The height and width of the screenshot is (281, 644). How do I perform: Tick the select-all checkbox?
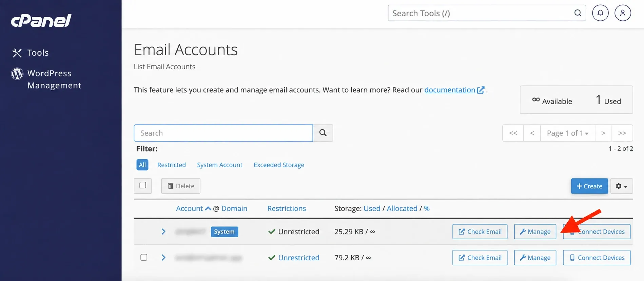(143, 185)
